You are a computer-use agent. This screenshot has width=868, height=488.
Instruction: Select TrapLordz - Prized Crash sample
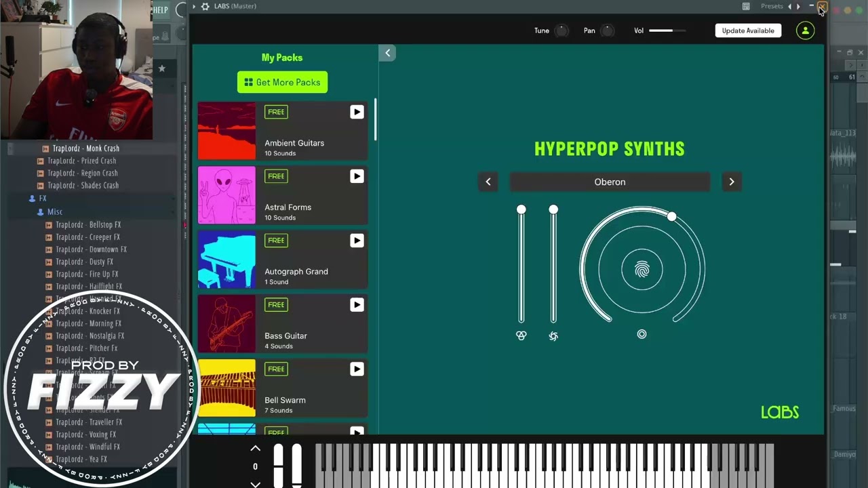click(x=82, y=161)
